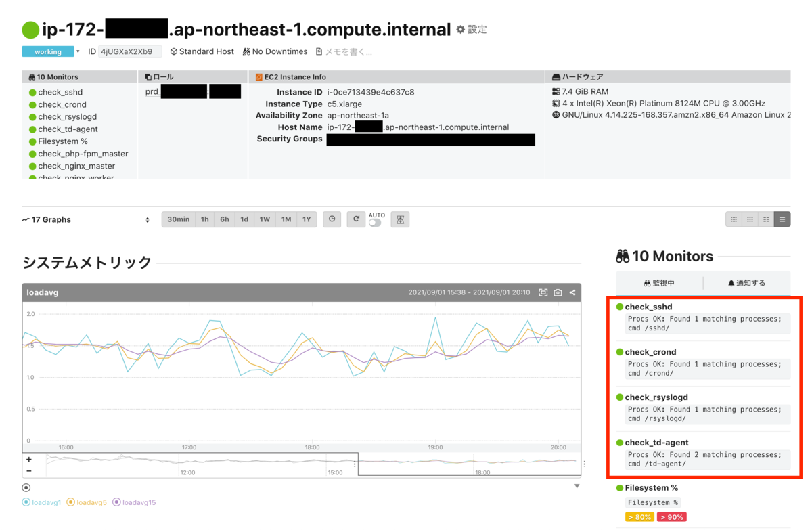
Task: Click the > 80% warning threshold badge
Action: pos(639,517)
